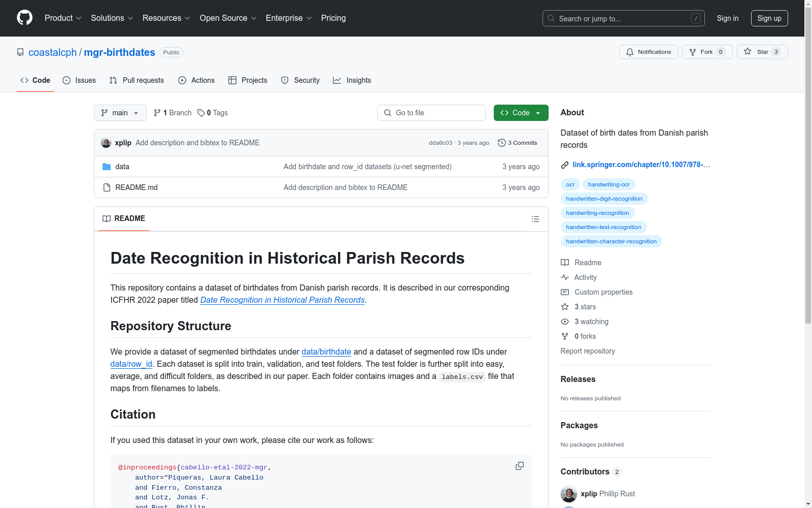This screenshot has width=812, height=508.
Task: Expand the Open Source menu
Action: click(x=228, y=18)
